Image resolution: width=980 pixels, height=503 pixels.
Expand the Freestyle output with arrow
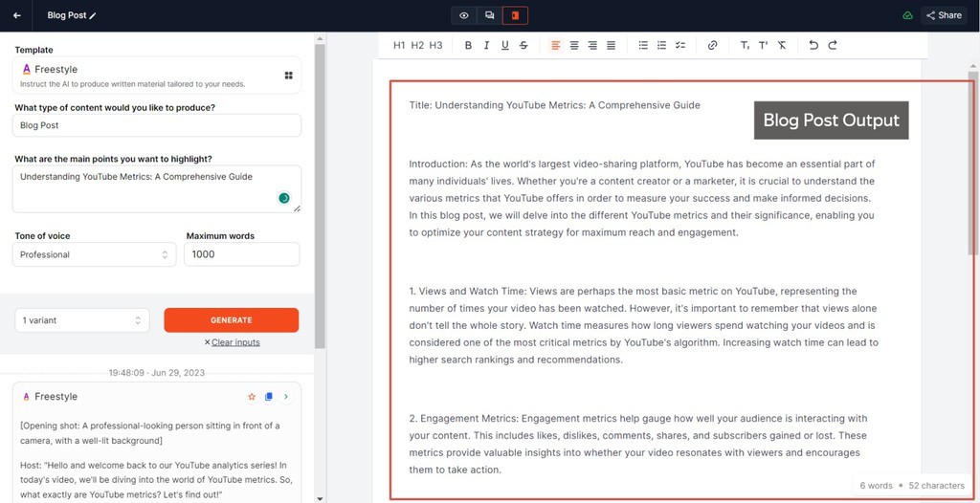285,397
